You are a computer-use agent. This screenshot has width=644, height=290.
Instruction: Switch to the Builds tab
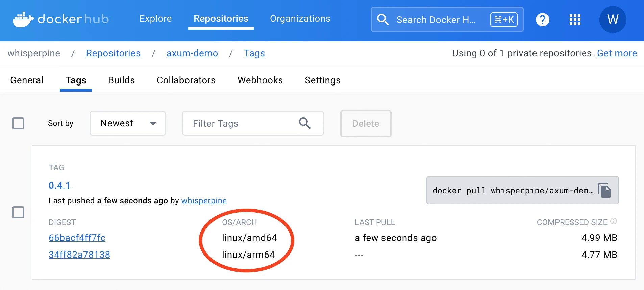121,80
